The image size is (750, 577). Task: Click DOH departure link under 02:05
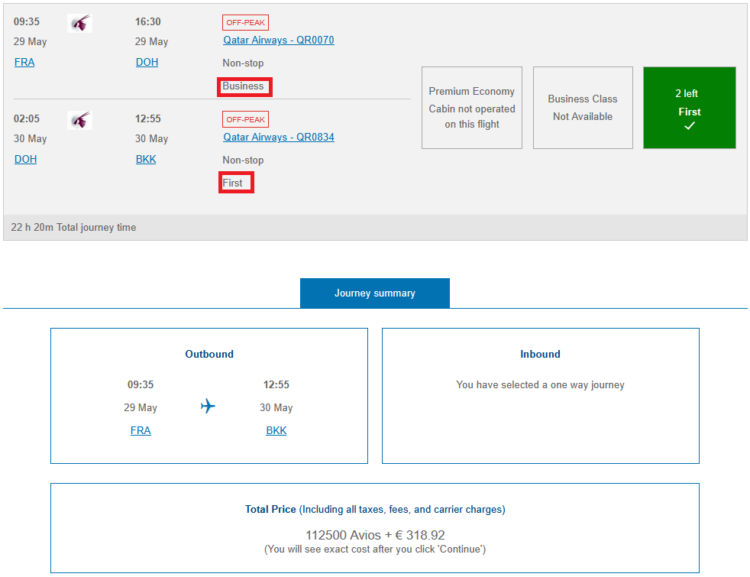tap(25, 159)
